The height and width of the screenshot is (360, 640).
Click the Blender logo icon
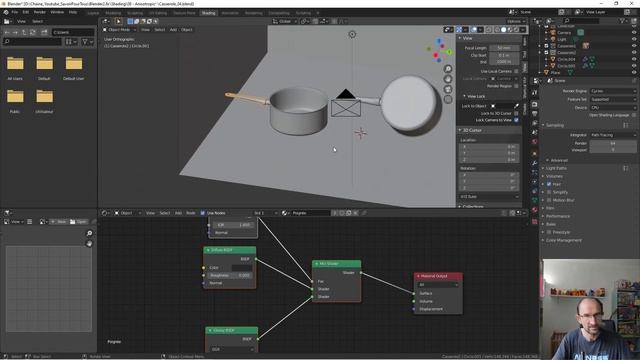(x=6, y=12)
